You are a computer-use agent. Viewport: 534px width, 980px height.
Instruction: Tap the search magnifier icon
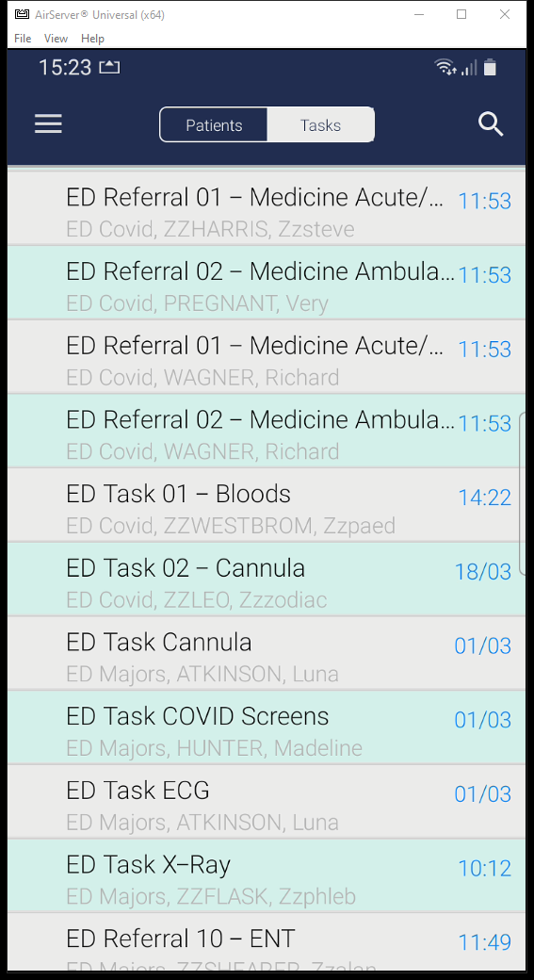click(491, 124)
